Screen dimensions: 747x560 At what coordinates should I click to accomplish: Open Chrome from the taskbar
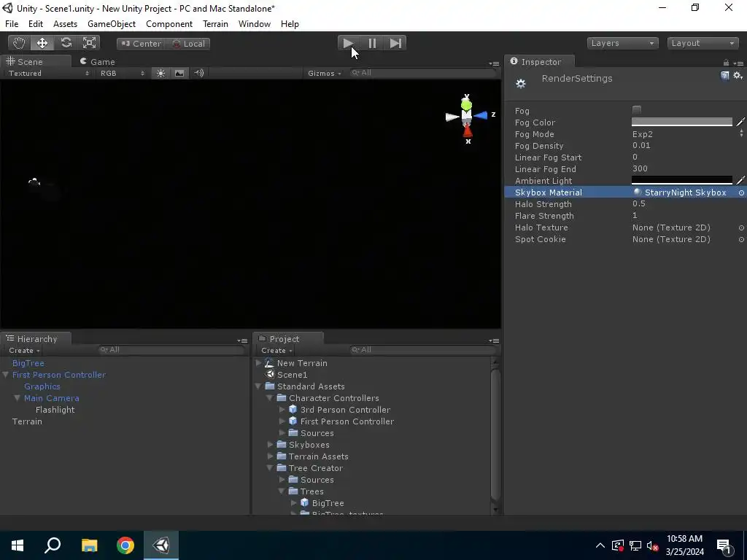tap(125, 545)
